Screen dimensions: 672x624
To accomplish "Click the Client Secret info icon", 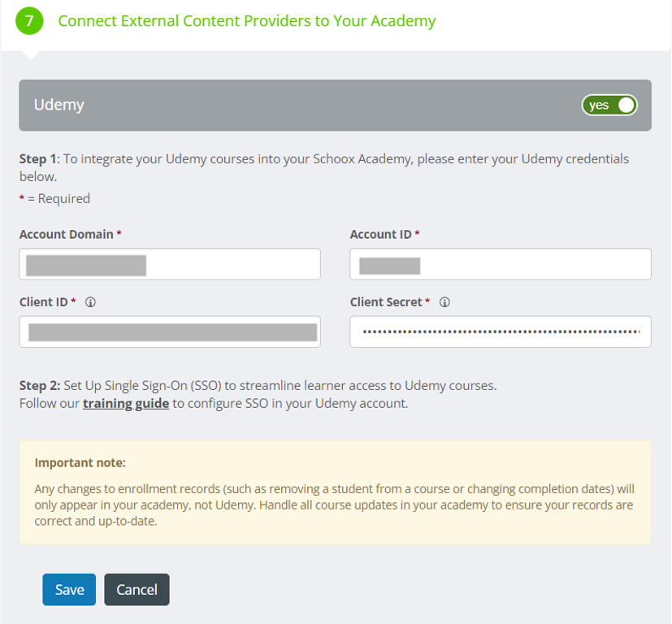I will click(444, 302).
